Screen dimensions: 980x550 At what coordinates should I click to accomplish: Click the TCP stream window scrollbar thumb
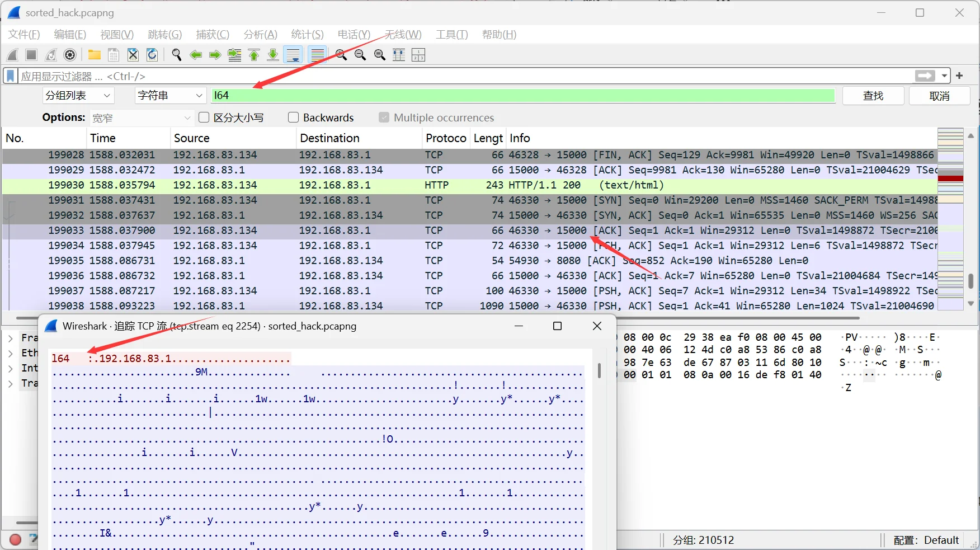point(599,370)
